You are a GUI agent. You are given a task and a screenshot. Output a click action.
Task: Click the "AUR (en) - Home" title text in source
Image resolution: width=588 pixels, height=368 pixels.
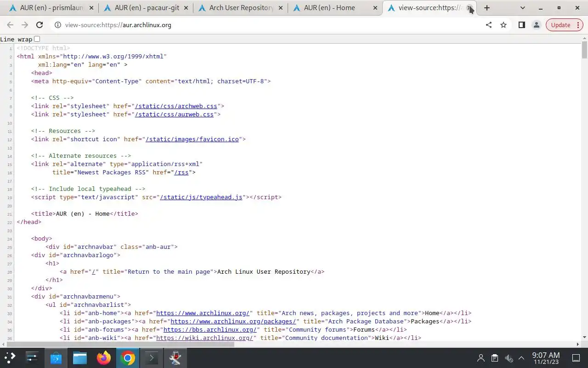tap(83, 213)
